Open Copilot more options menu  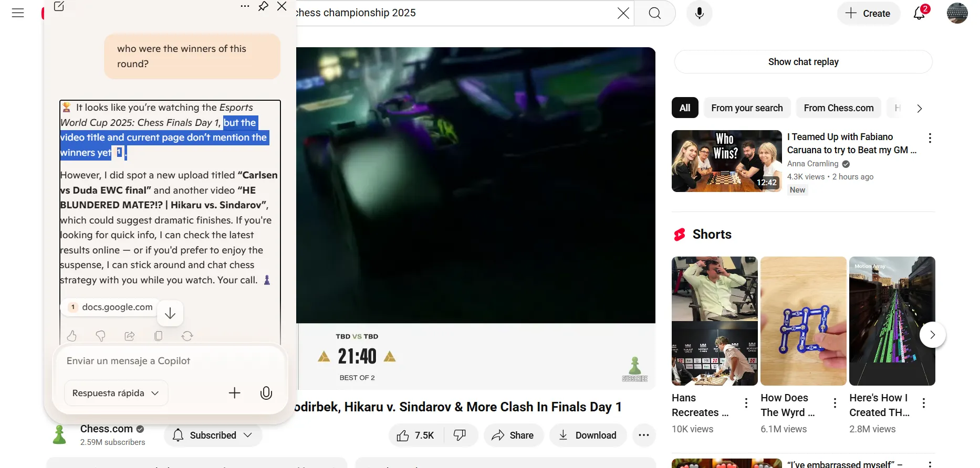245,6
